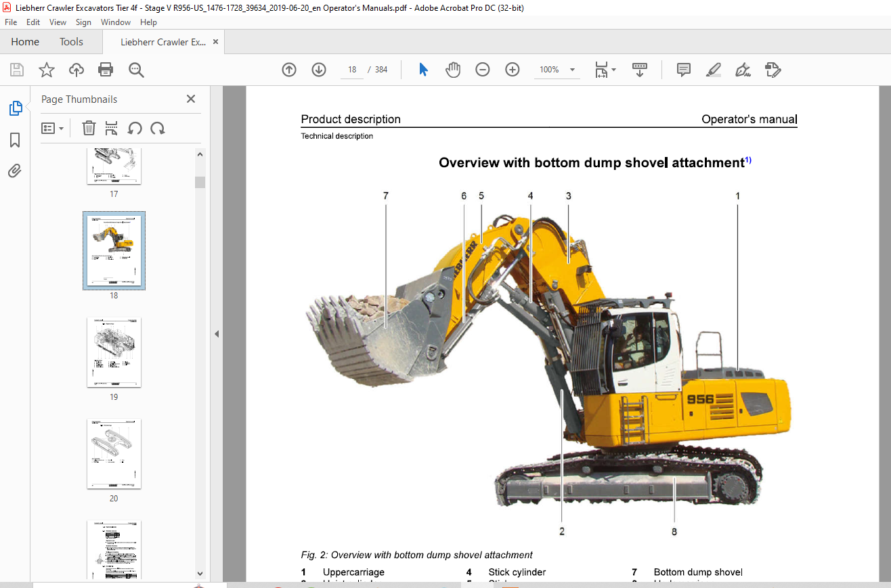The height and width of the screenshot is (588, 891).
Task: Open the find text magnifier
Action: tap(136, 70)
